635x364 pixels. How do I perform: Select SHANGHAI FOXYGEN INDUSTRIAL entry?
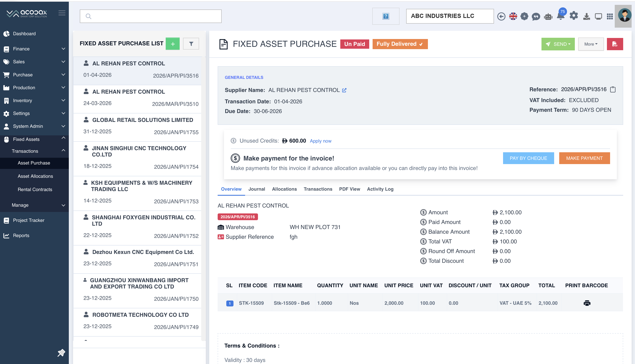137,228
